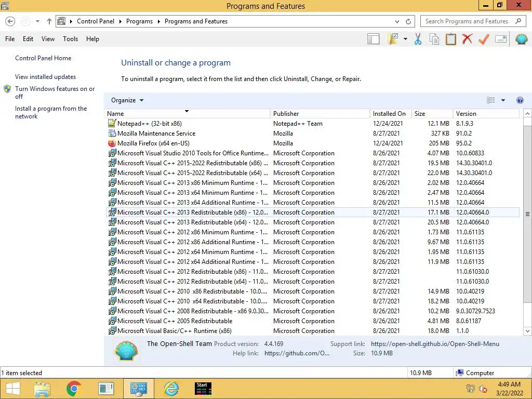Click the Control Panel Home link
Viewport: 532px width, 399px height.
(x=43, y=58)
